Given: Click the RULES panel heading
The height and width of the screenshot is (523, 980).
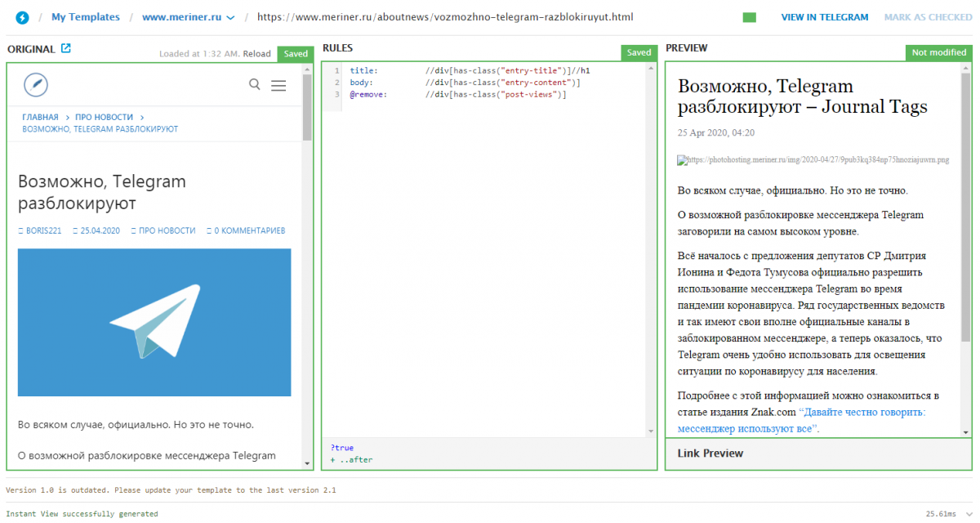Looking at the screenshot, I should (338, 48).
